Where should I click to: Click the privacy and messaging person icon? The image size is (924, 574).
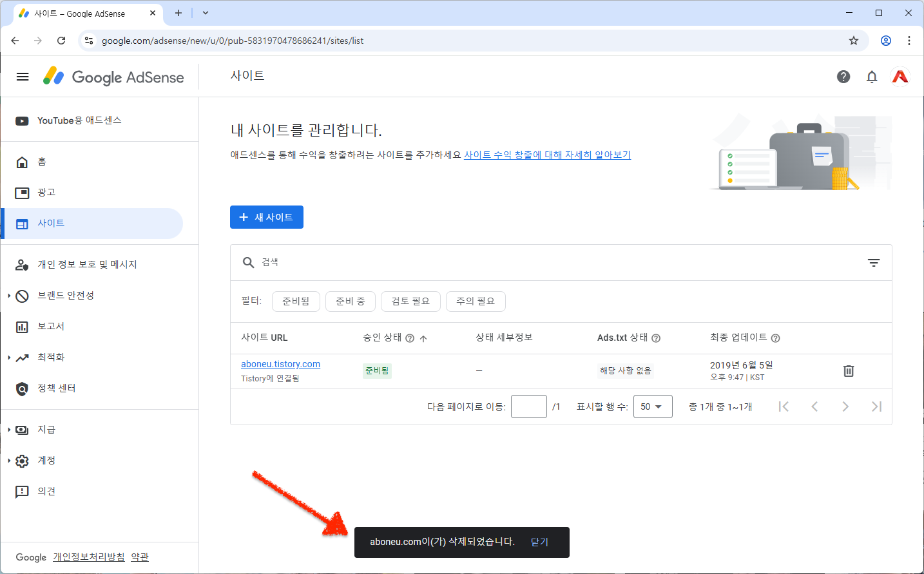click(22, 265)
